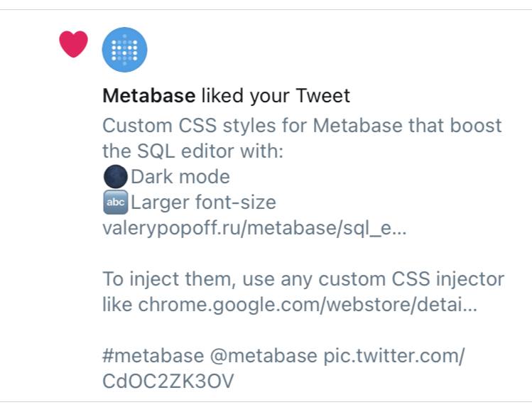Click the "liked your" heading text
Viewport: 532px width, 412px height.
[x=245, y=95]
